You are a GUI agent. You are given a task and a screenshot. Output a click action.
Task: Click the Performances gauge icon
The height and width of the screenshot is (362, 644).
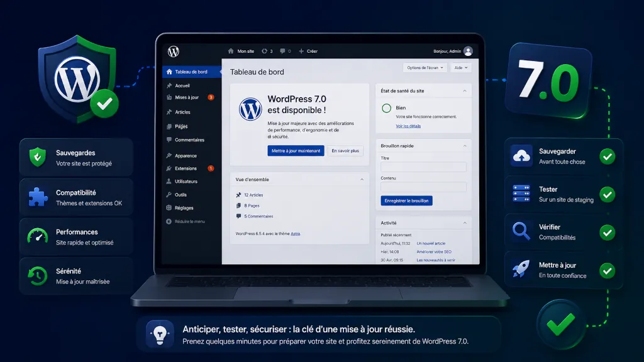pyautogui.click(x=37, y=236)
